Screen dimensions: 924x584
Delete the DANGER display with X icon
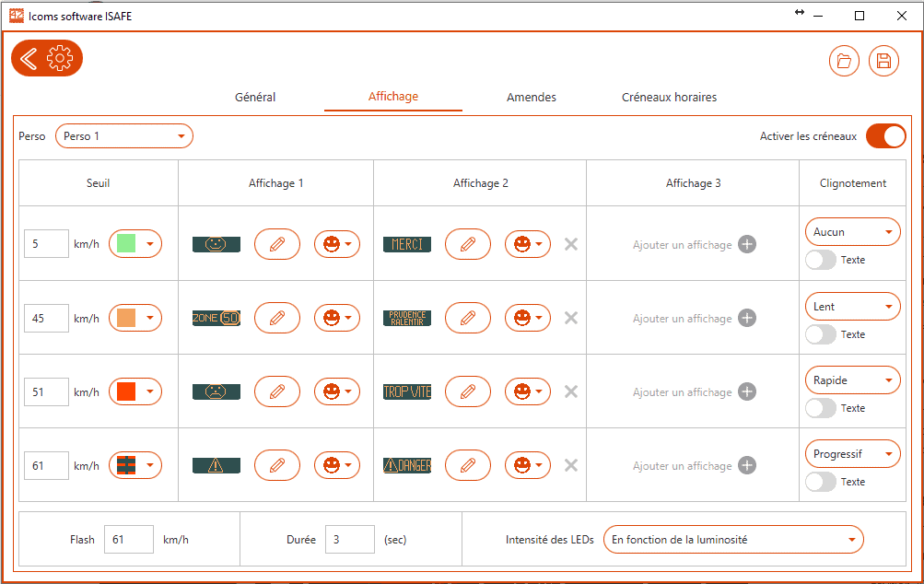tap(571, 465)
